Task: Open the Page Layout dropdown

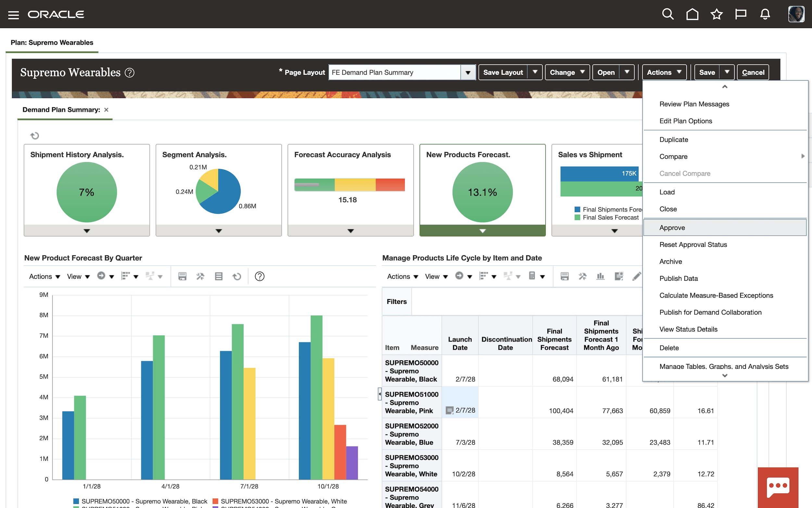Action: (468, 72)
